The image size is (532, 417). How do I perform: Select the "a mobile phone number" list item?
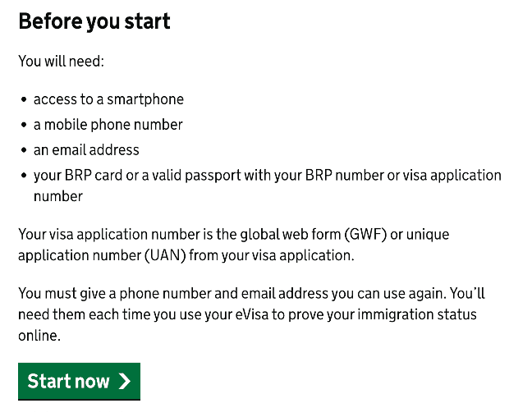pos(108,125)
